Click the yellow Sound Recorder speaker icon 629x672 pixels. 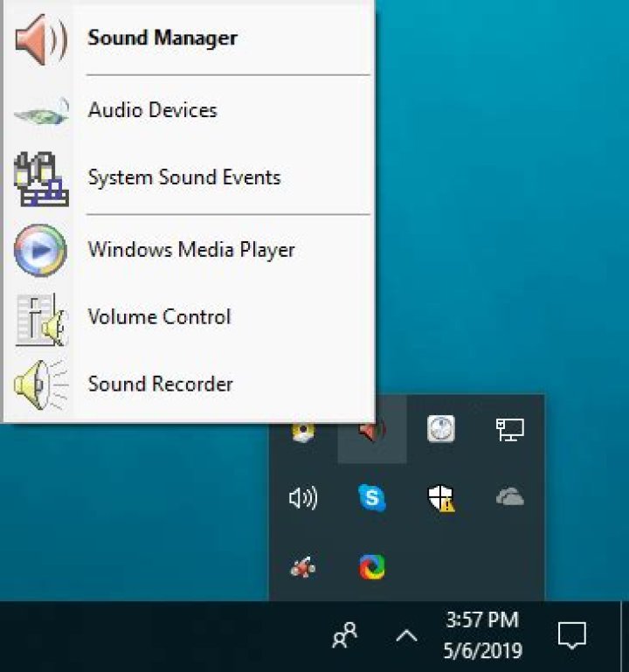41,384
